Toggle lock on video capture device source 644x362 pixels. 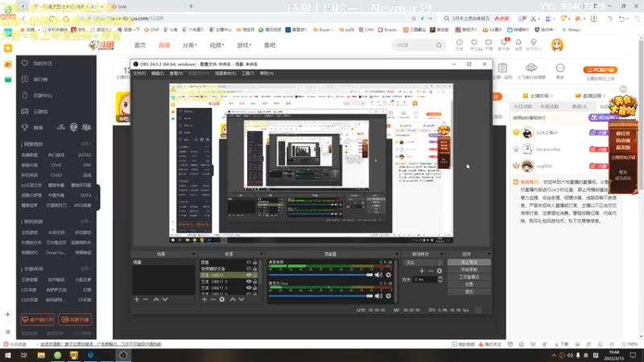255,269
